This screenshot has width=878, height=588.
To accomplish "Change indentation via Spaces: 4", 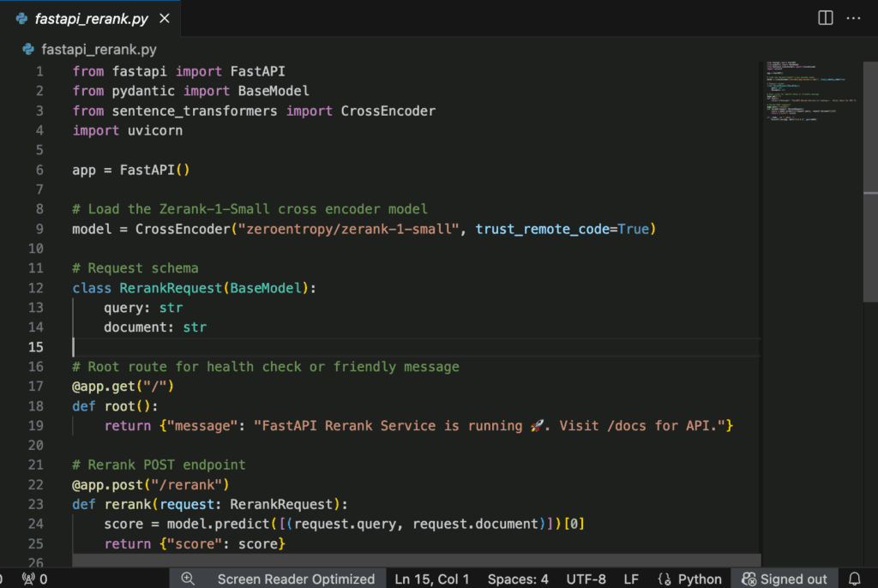I will click(518, 579).
